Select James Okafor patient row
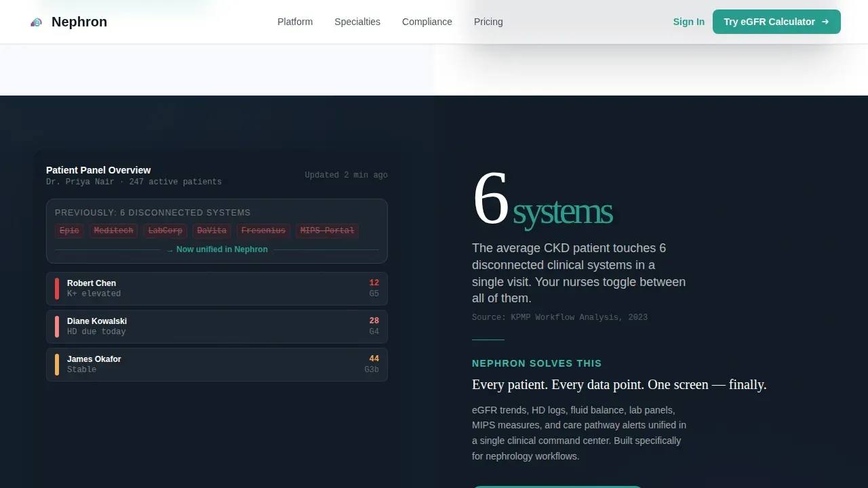Image resolution: width=868 pixels, height=488 pixels. (217, 365)
